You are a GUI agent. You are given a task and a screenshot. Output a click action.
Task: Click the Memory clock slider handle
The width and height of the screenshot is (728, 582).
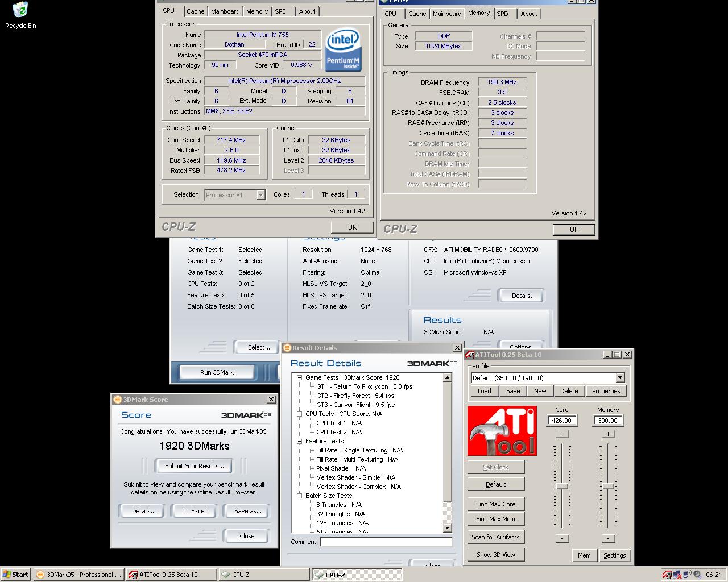[608, 486]
